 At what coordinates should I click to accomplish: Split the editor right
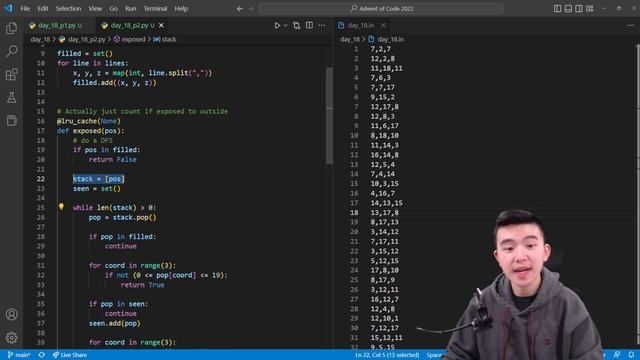coord(309,25)
